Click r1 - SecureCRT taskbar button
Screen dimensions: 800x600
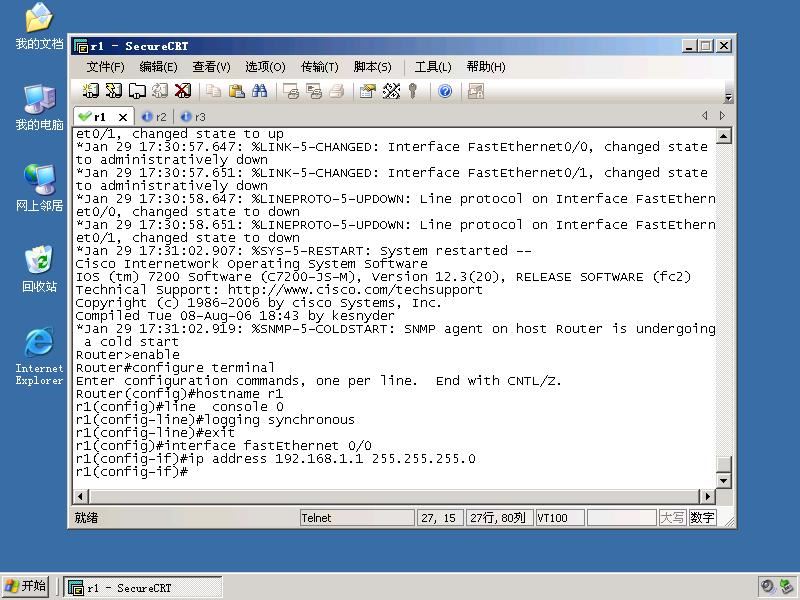click(142, 587)
